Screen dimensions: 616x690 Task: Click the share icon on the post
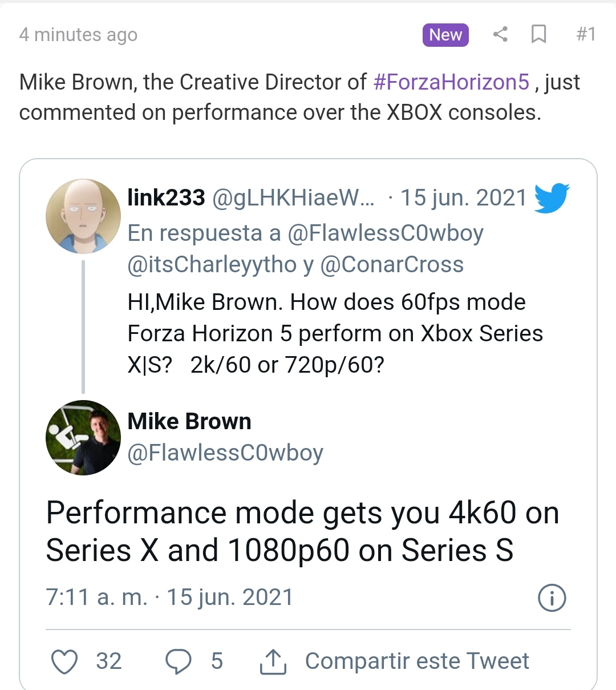(500, 34)
